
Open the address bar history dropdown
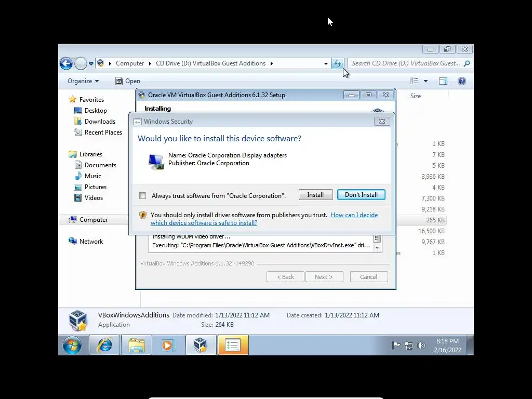click(x=326, y=63)
